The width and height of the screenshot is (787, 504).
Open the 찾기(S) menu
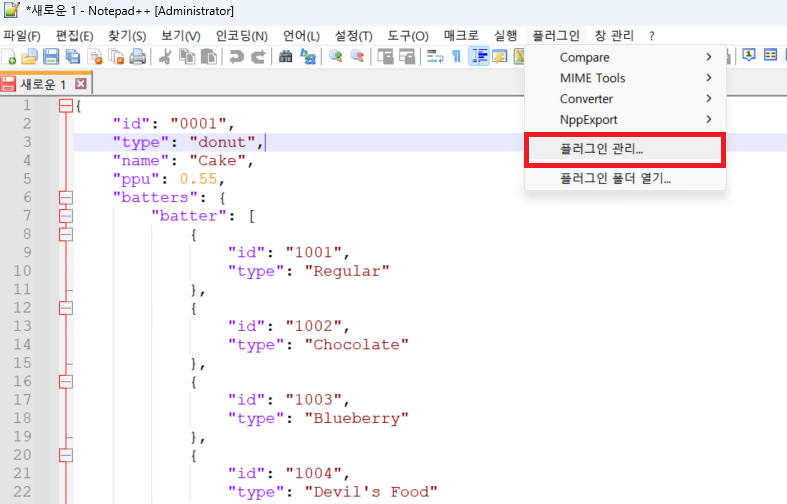[x=127, y=36]
